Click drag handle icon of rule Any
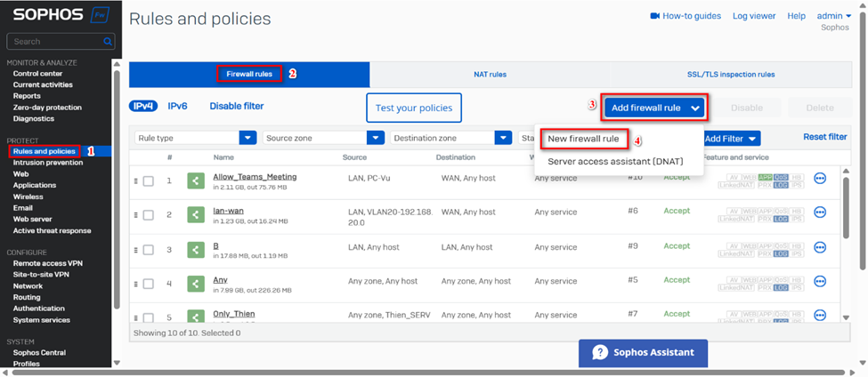This screenshot has height=377, width=868. (136, 285)
